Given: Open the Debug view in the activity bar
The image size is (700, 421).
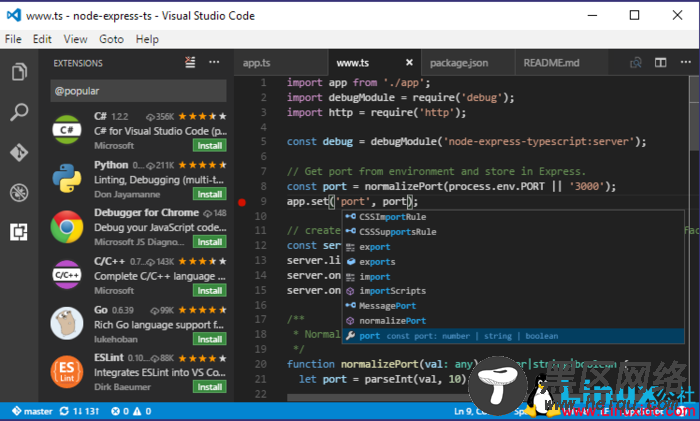Looking at the screenshot, I should point(19,192).
